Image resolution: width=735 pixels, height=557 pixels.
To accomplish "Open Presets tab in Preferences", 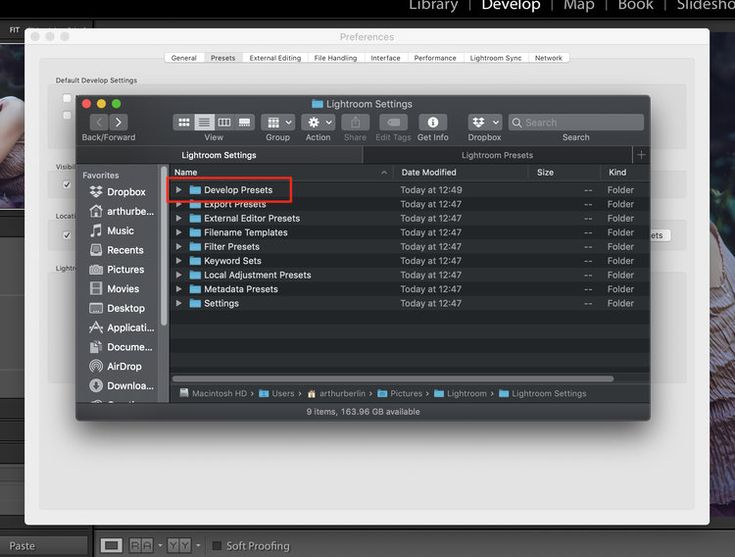I will [x=223, y=58].
